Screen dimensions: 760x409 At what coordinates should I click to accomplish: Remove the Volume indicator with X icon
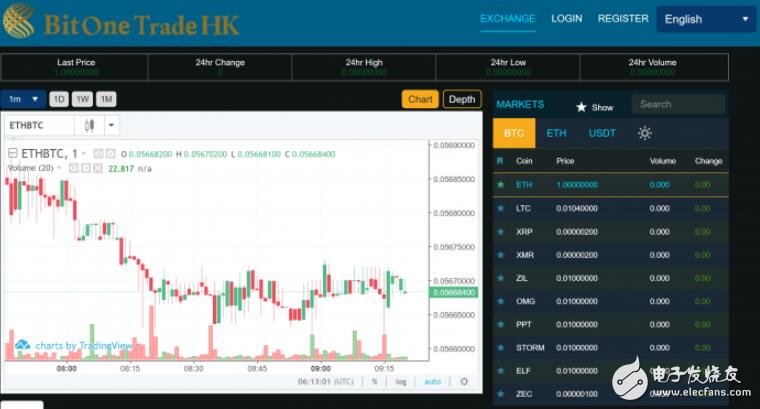tap(98, 168)
